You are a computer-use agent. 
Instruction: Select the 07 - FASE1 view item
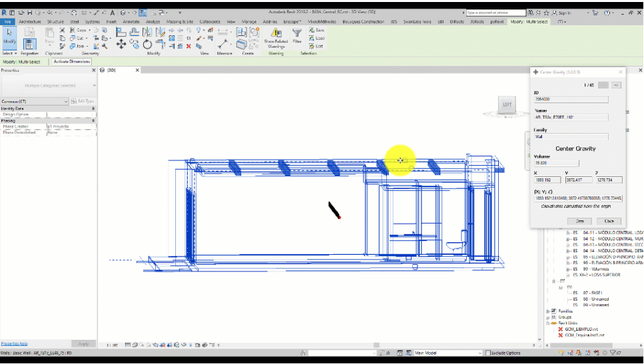593,293
